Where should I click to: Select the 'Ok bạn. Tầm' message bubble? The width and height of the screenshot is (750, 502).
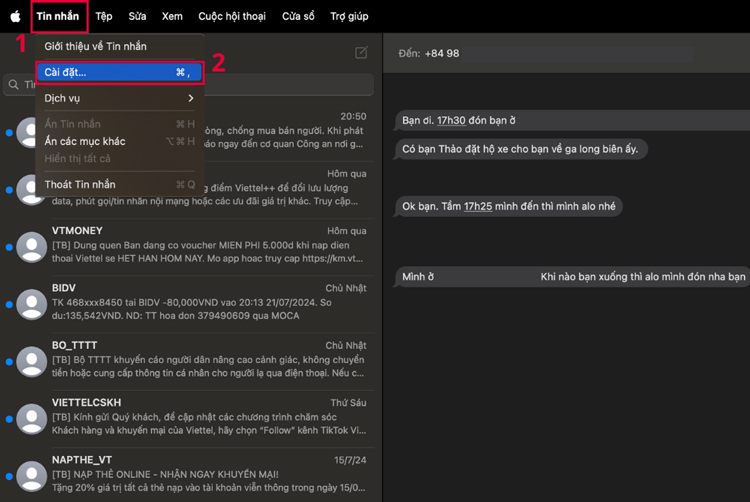pyautogui.click(x=508, y=207)
